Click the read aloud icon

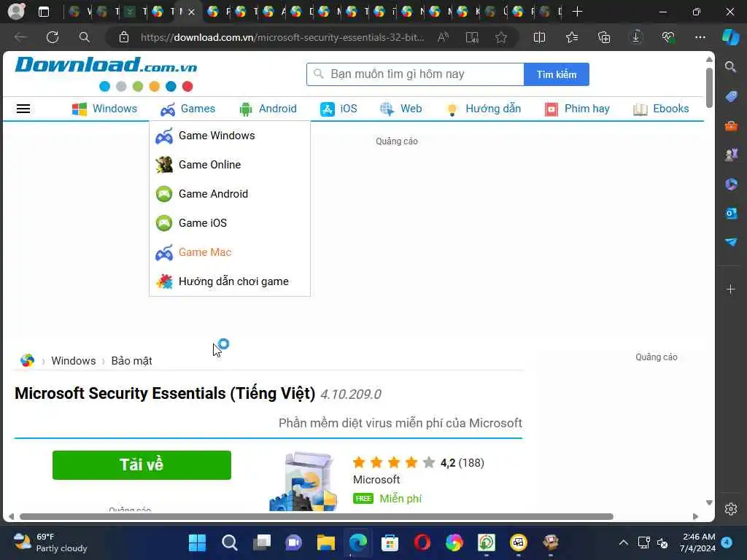(443, 37)
